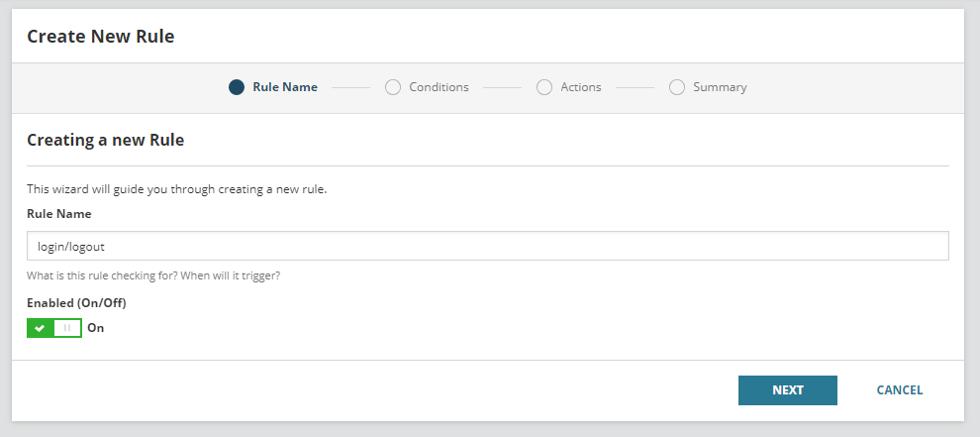Click the "Rule Name" field label
980x437 pixels.
click(59, 213)
